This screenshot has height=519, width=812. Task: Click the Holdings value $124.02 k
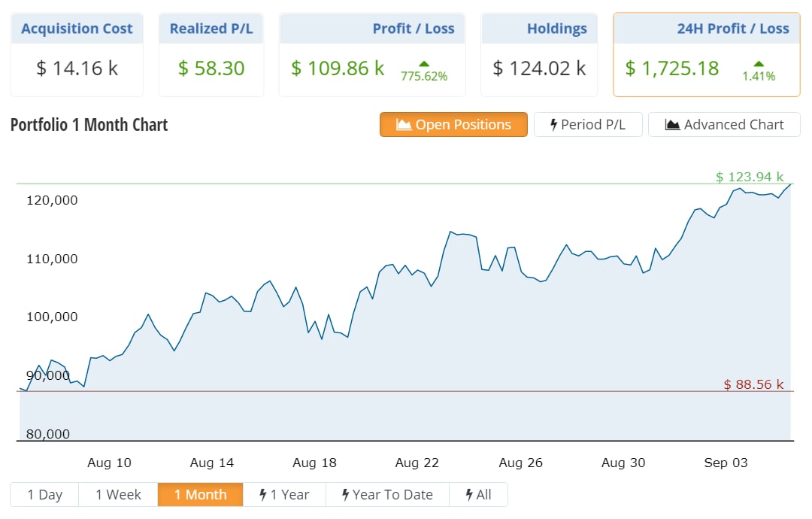click(x=539, y=68)
